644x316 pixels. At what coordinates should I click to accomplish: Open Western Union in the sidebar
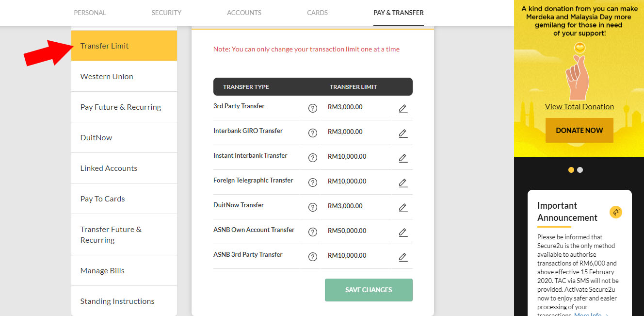pos(107,76)
